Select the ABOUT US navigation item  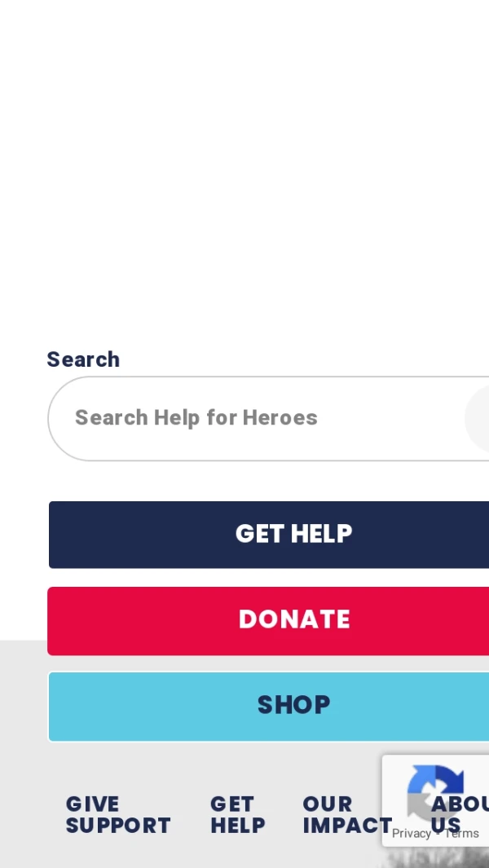coord(460,814)
